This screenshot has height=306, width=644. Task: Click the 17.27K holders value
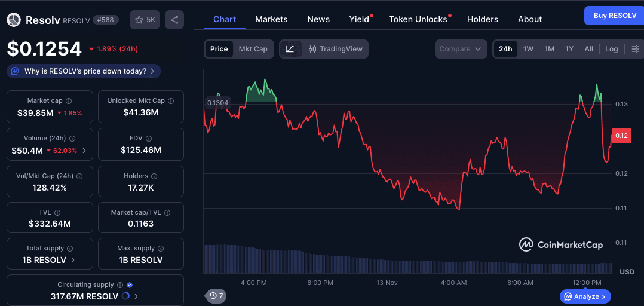click(141, 188)
